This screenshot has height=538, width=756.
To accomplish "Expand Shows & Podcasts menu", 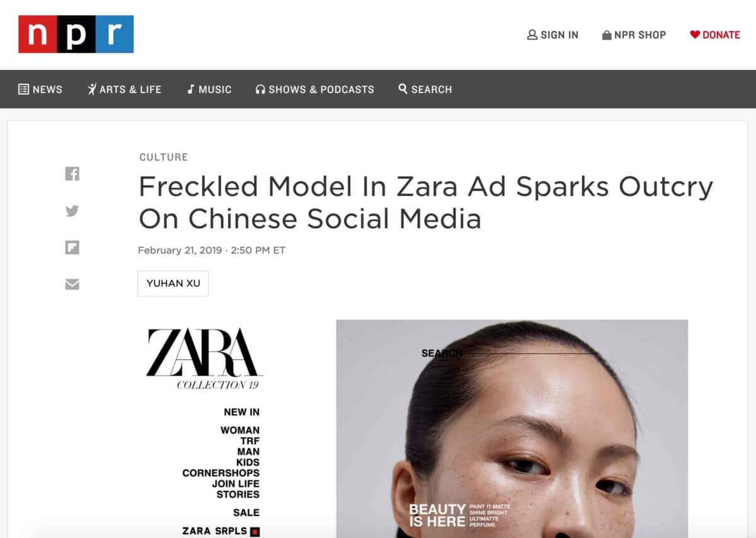I will pos(314,89).
